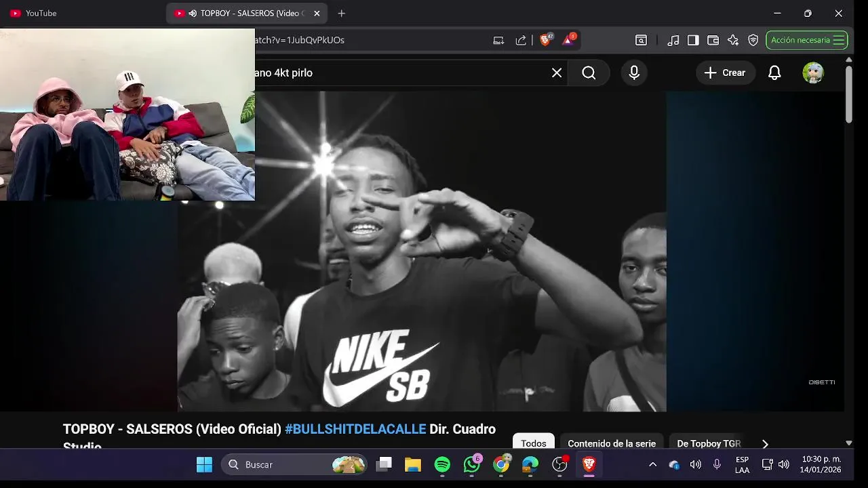Open Acción necesaria menu button
The height and width of the screenshot is (488, 868).
(807, 40)
